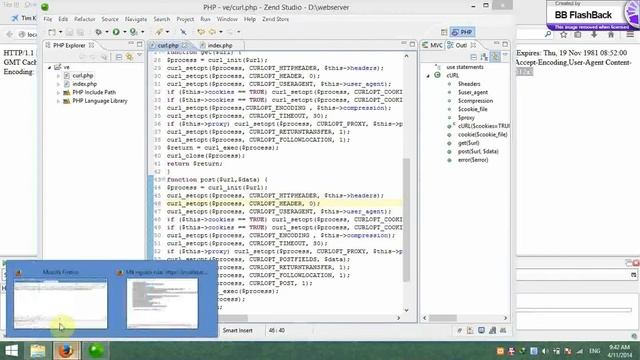This screenshot has height=360, width=640.
Task: Select the curl.php editor tab
Action: pos(168,45)
